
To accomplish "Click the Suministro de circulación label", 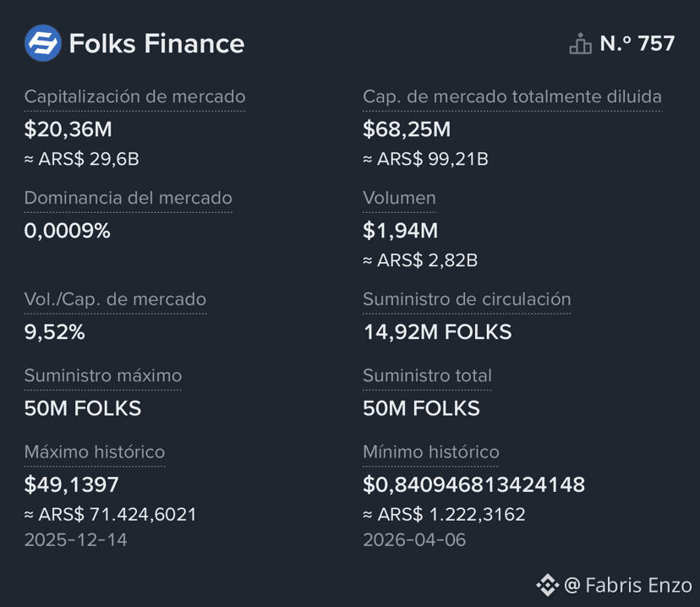I will (467, 299).
